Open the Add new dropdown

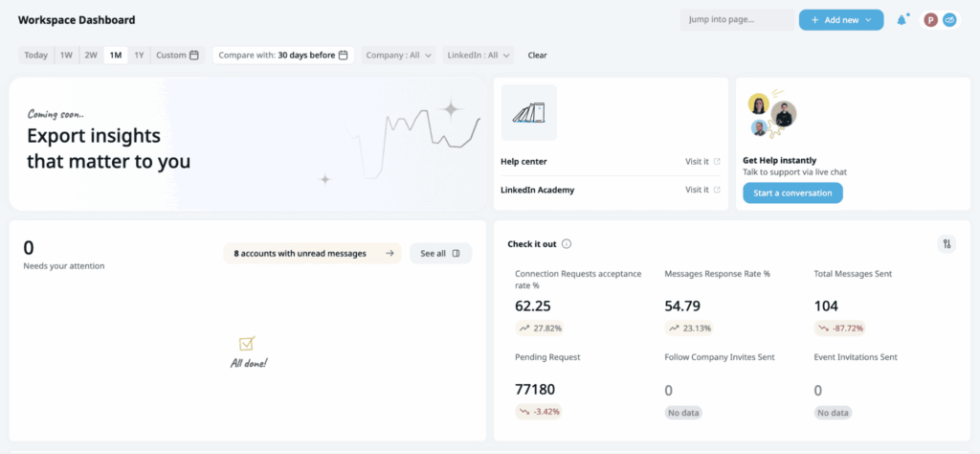[840, 20]
